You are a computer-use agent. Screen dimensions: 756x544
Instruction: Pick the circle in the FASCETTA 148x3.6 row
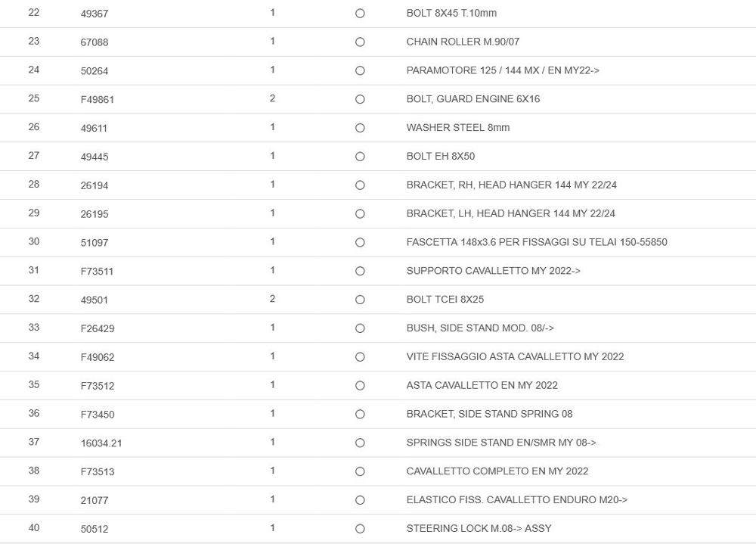tap(360, 242)
